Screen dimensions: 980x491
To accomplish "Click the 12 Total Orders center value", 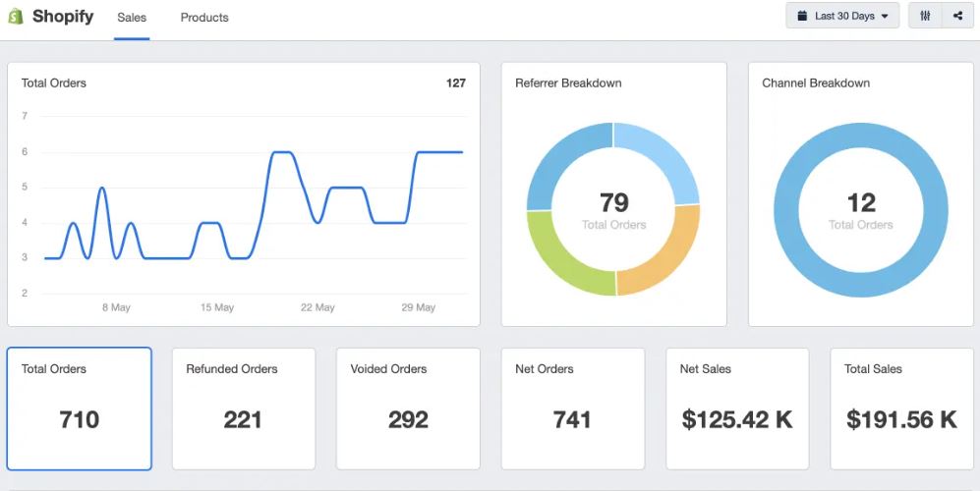I will coord(861,203).
